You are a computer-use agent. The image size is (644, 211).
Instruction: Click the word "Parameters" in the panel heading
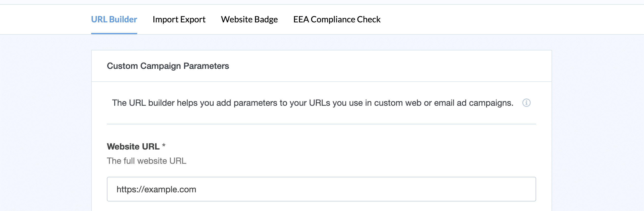pos(206,66)
